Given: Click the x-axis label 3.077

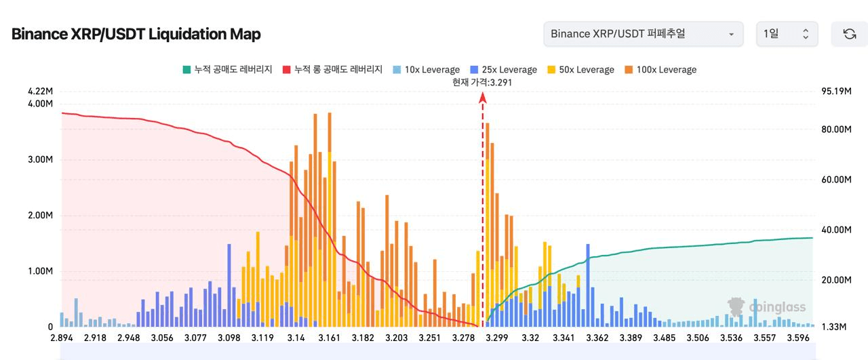Looking at the screenshot, I should coord(195,338).
